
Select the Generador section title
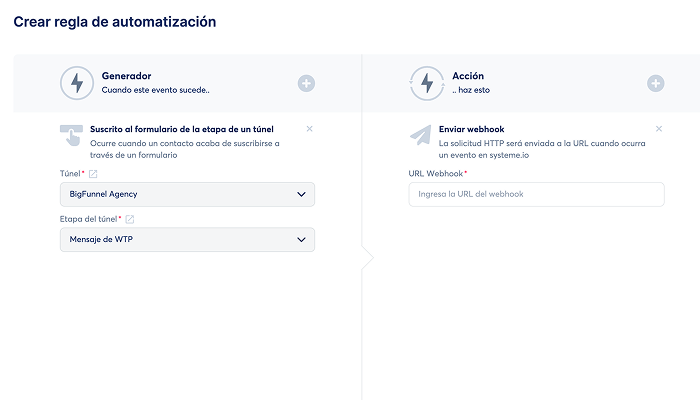126,75
